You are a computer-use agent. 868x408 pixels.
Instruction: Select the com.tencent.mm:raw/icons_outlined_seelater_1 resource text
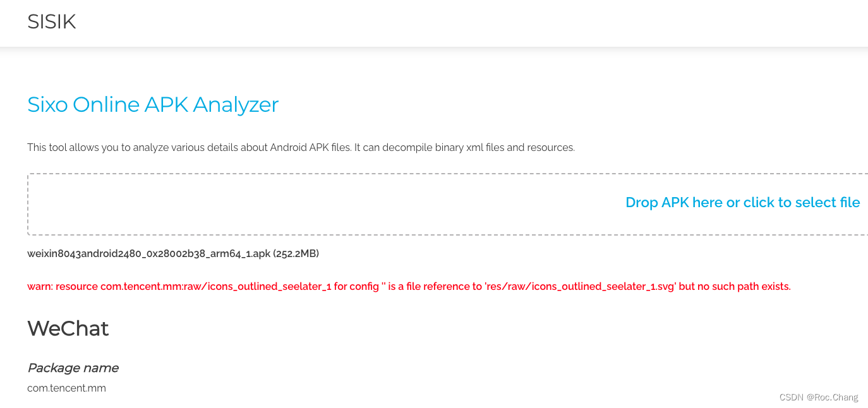pyautogui.click(x=216, y=287)
